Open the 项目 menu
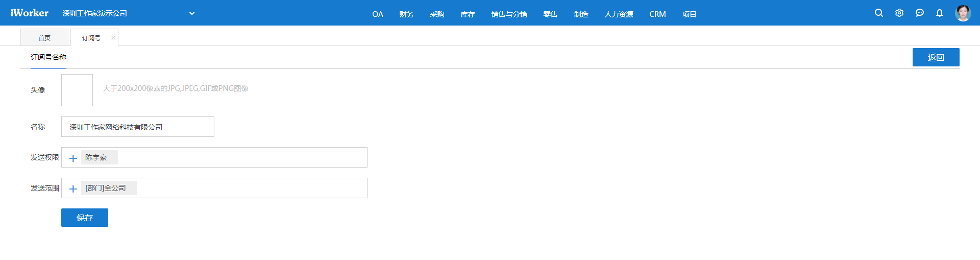This screenshot has width=980, height=260. tap(689, 14)
